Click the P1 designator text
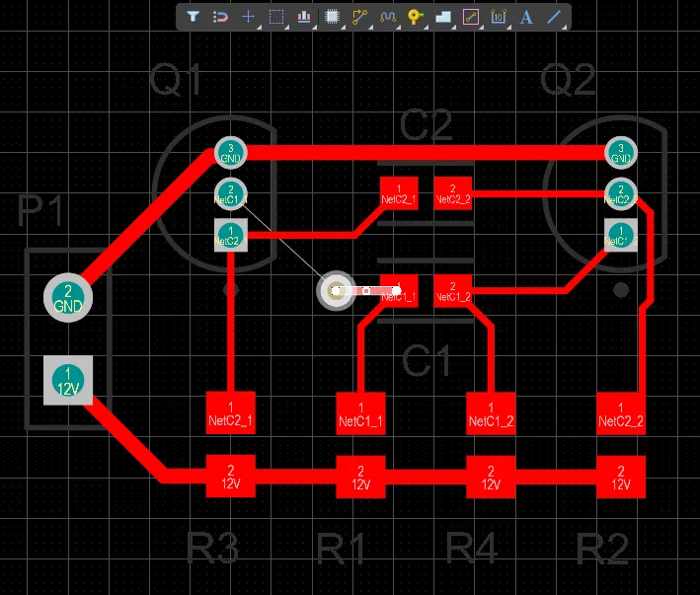Image resolution: width=700 pixels, height=595 pixels. coord(40,210)
